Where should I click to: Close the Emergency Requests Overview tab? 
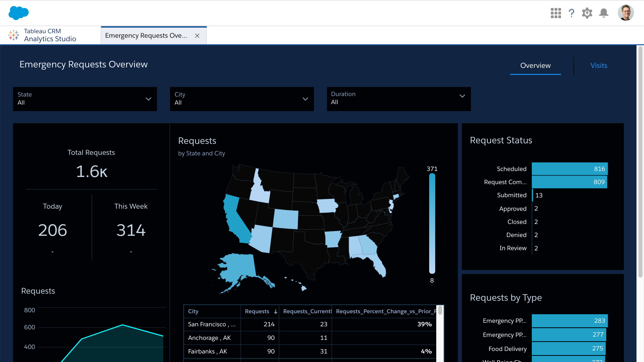click(x=197, y=36)
